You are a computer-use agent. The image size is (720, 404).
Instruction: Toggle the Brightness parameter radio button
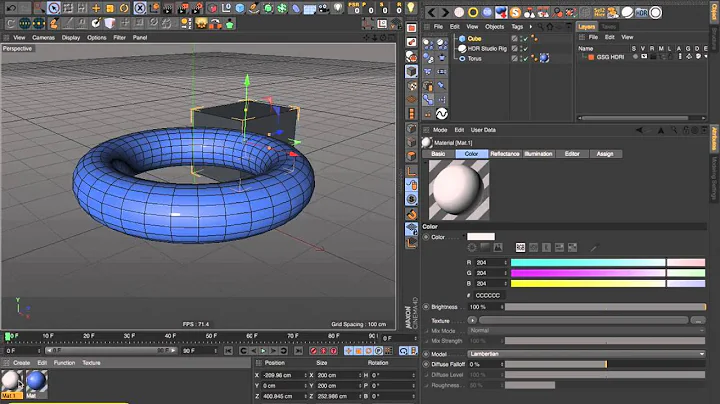click(426, 307)
